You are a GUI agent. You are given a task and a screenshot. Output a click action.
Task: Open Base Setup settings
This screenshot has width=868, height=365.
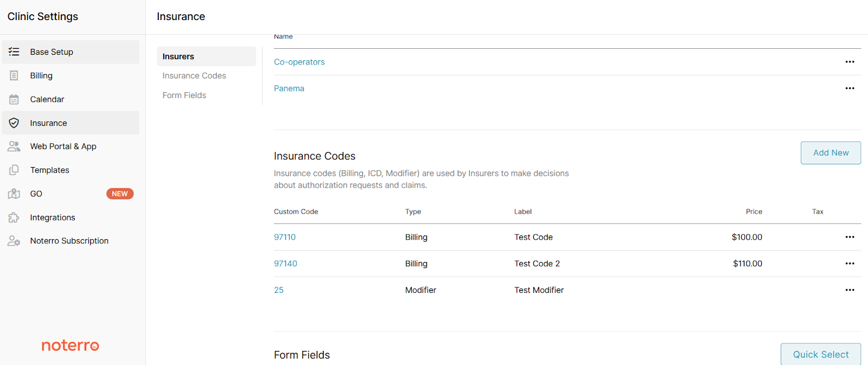71,52
